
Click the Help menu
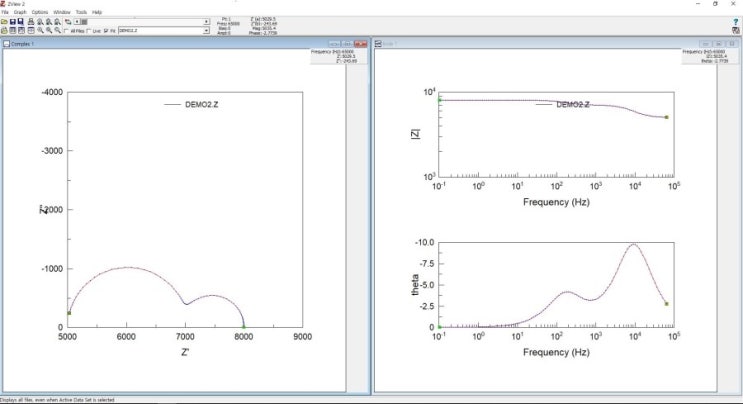click(x=97, y=12)
